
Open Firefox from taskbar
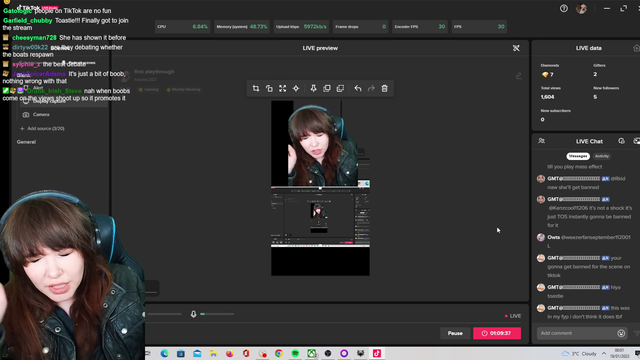(x=230, y=353)
